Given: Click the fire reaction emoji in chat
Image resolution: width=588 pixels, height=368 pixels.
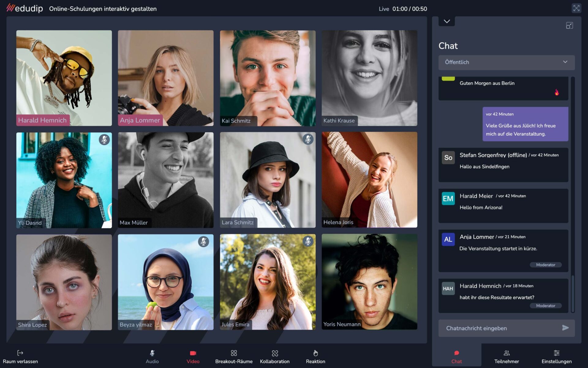Looking at the screenshot, I should pos(556,92).
